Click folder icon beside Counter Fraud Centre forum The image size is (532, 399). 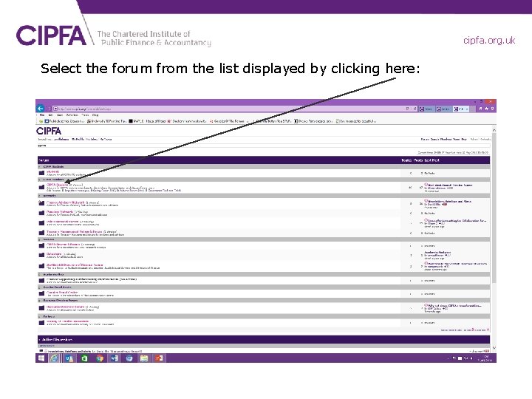pyautogui.click(x=41, y=293)
